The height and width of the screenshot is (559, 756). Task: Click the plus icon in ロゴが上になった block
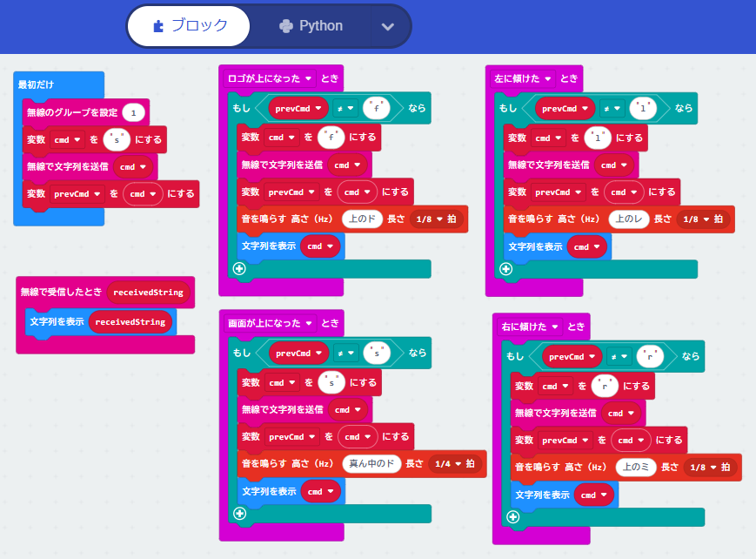click(240, 269)
